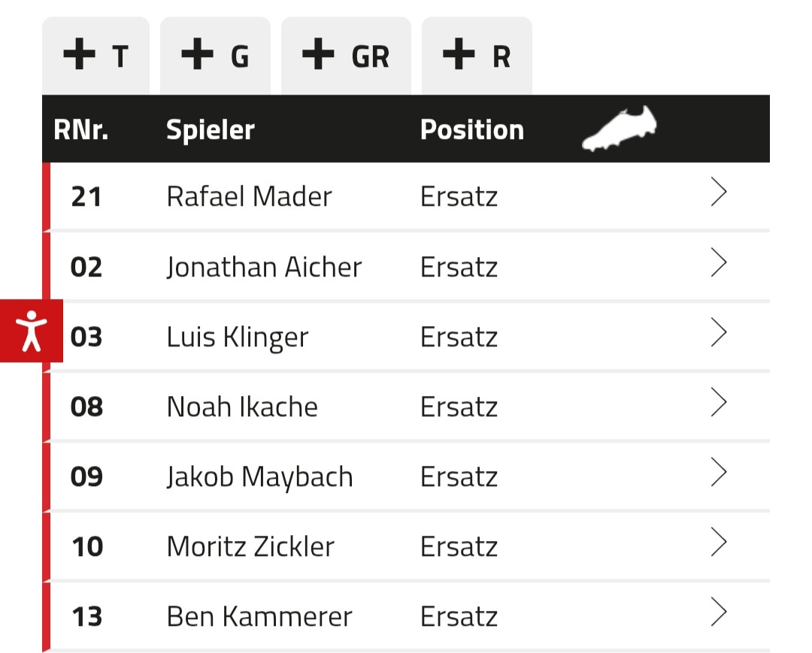
Task: Expand Rafael Mader row chevron
Action: pyautogui.click(x=719, y=194)
